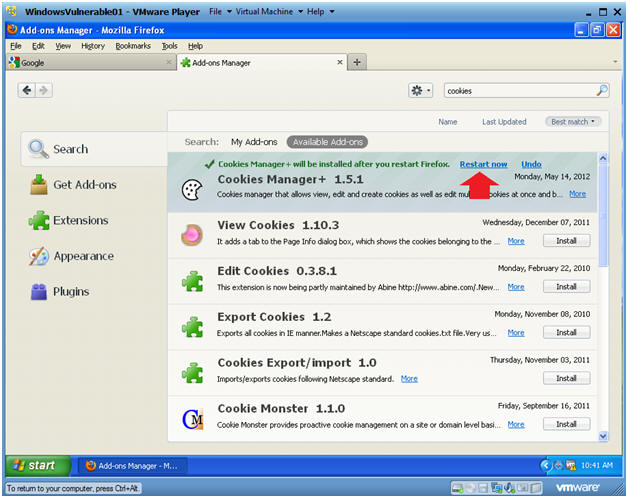
Task: Click the Cookie Monster CM icon
Action: coord(193,419)
